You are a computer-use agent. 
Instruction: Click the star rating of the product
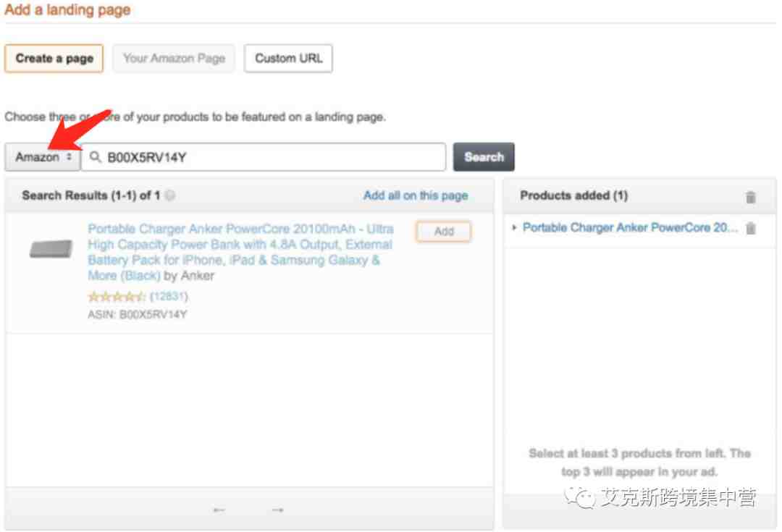[x=116, y=297]
